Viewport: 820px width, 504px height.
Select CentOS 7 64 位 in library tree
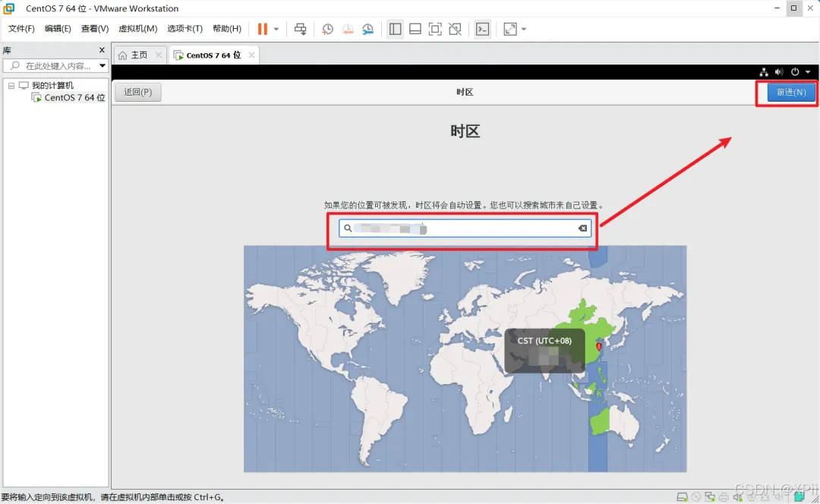coord(74,98)
